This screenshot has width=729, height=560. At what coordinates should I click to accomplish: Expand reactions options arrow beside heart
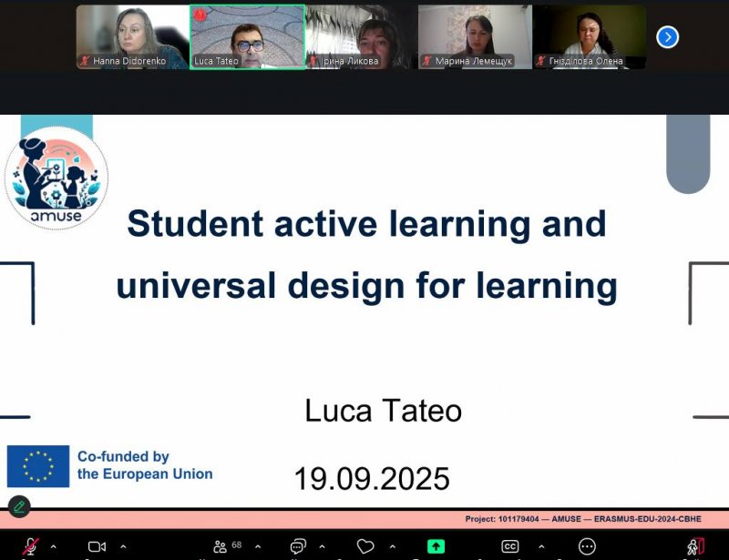point(392,547)
